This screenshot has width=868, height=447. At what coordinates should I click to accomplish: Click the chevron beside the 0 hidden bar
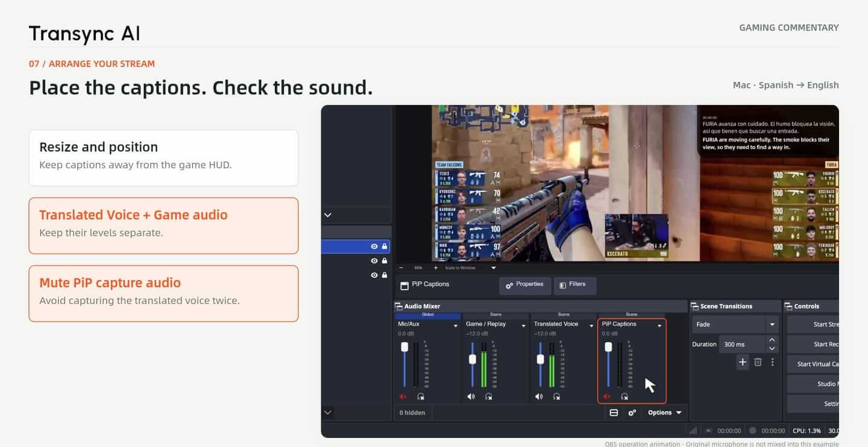pyautogui.click(x=328, y=413)
